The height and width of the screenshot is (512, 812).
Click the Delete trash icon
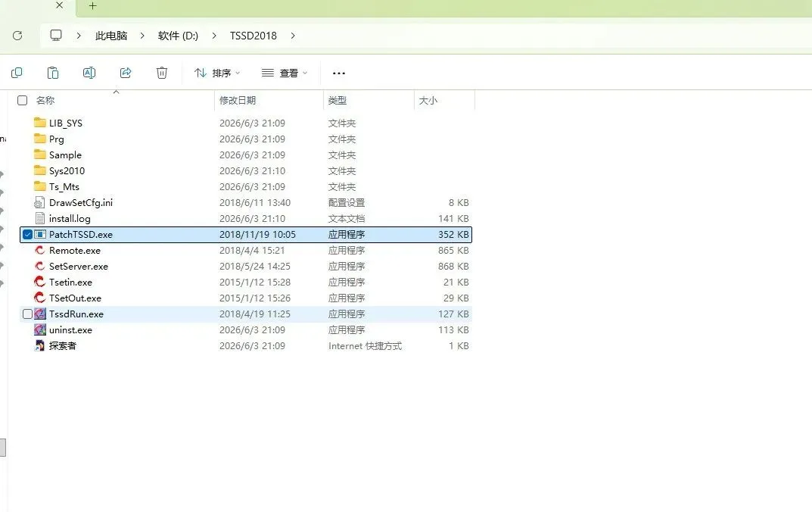click(x=162, y=73)
